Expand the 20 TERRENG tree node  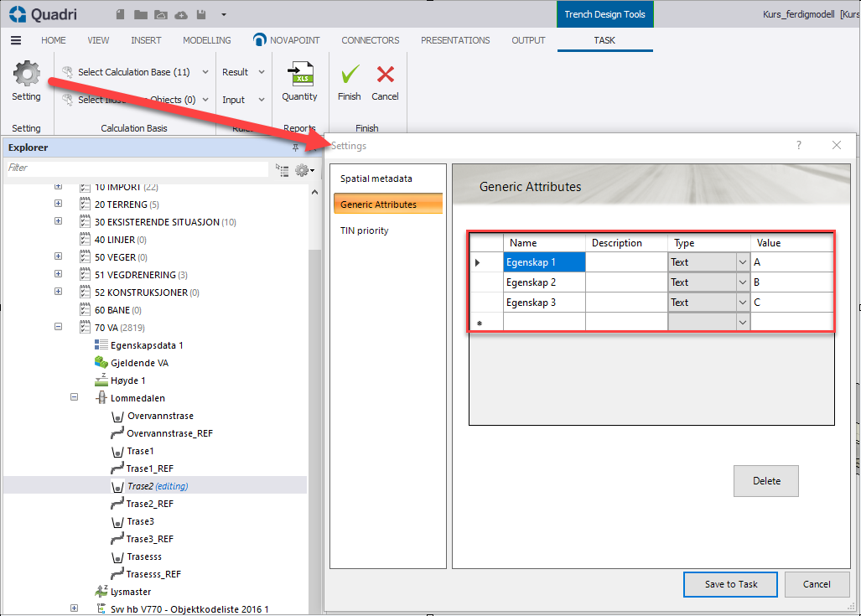58,204
